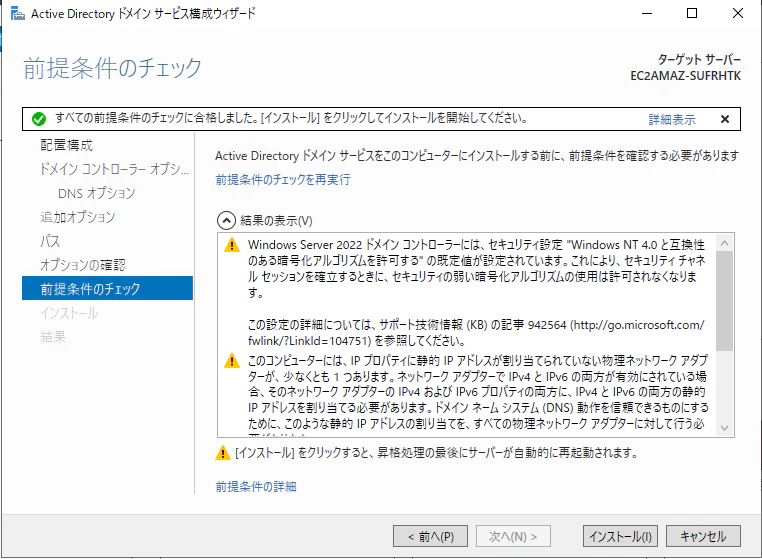
Task: Click warning icon beside automatic restart notice
Action: [x=223, y=453]
